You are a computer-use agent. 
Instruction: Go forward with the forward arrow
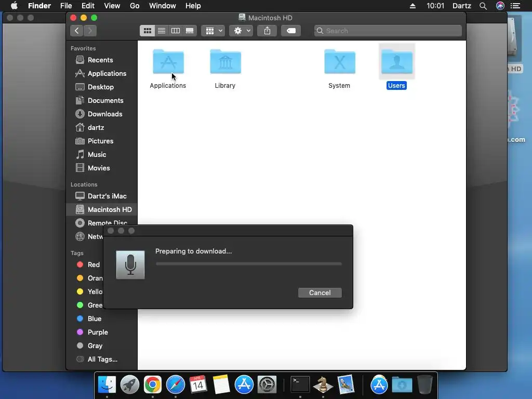pos(90,31)
